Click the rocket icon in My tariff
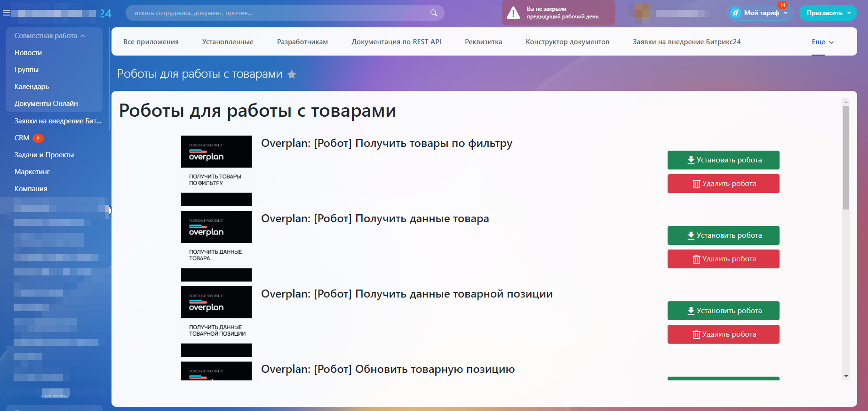 pyautogui.click(x=735, y=13)
